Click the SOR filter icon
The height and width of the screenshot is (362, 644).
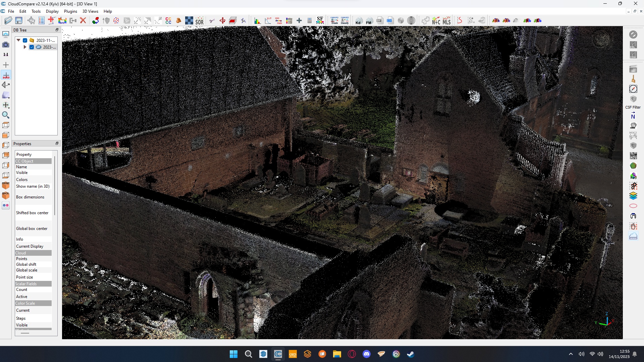click(x=200, y=21)
